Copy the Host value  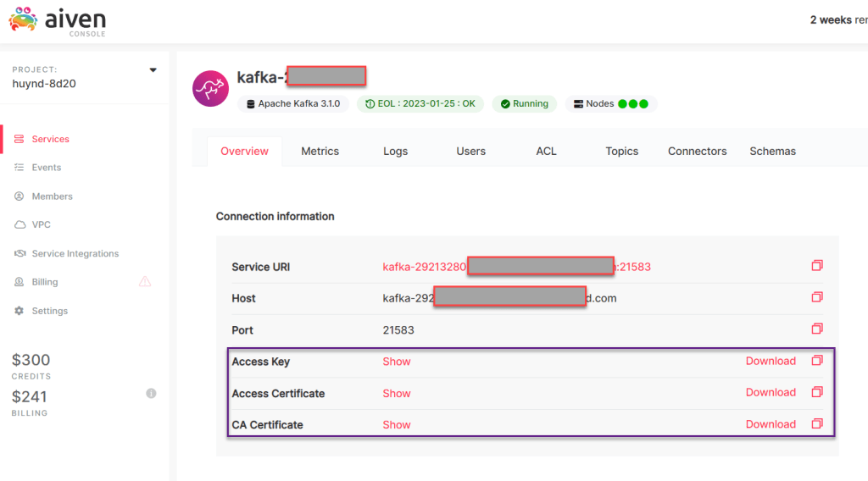point(816,297)
